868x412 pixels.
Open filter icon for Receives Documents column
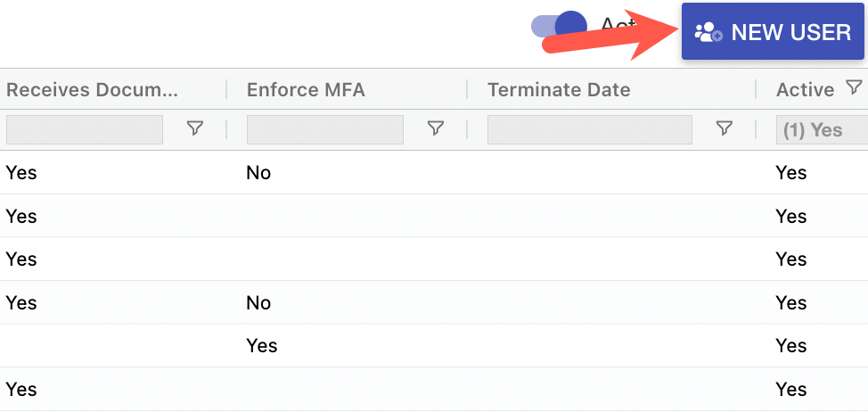[x=195, y=129]
